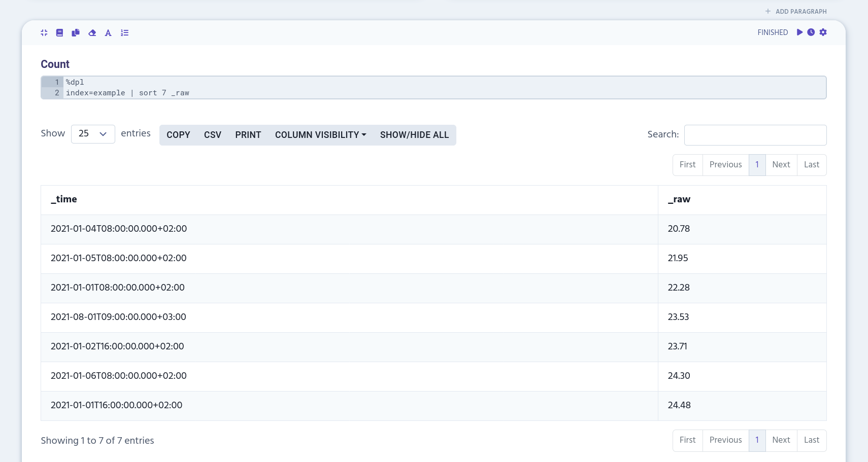Sort by the _time column header
The height and width of the screenshot is (462, 868).
tap(349, 200)
